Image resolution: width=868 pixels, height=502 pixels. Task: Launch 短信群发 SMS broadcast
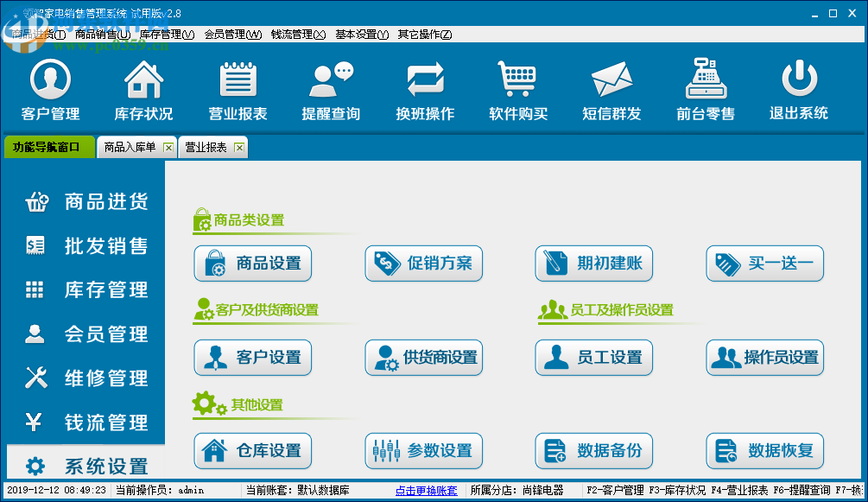pos(611,89)
